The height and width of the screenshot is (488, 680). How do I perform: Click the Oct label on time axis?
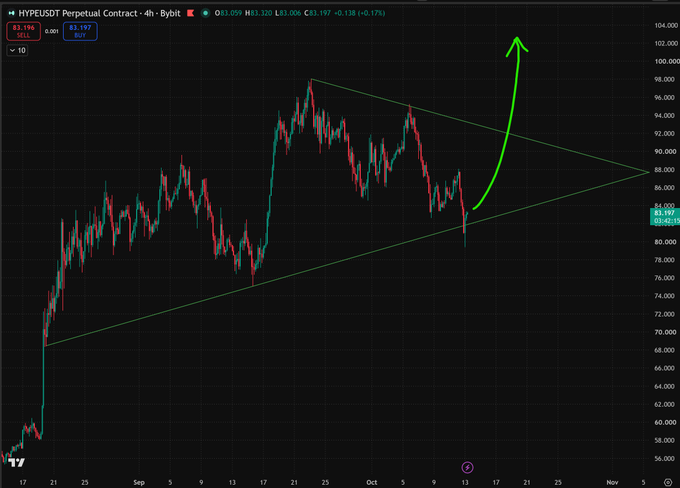click(x=372, y=482)
